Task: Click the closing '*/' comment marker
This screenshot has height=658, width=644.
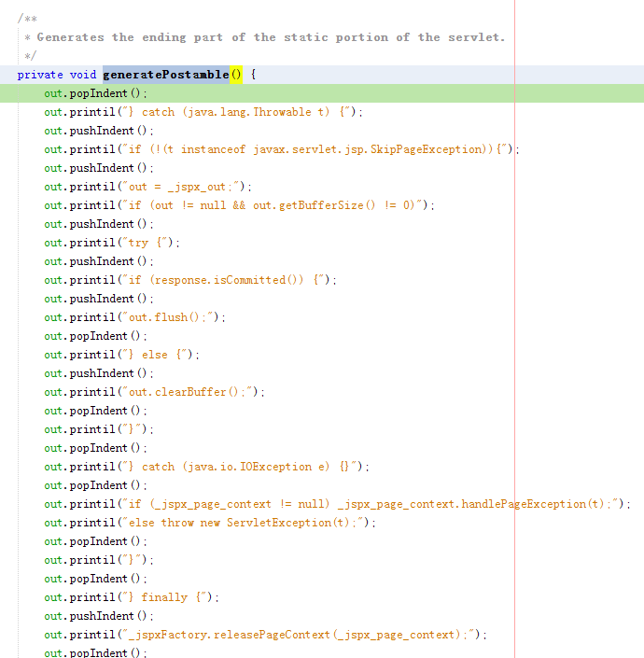Action: tap(30, 56)
